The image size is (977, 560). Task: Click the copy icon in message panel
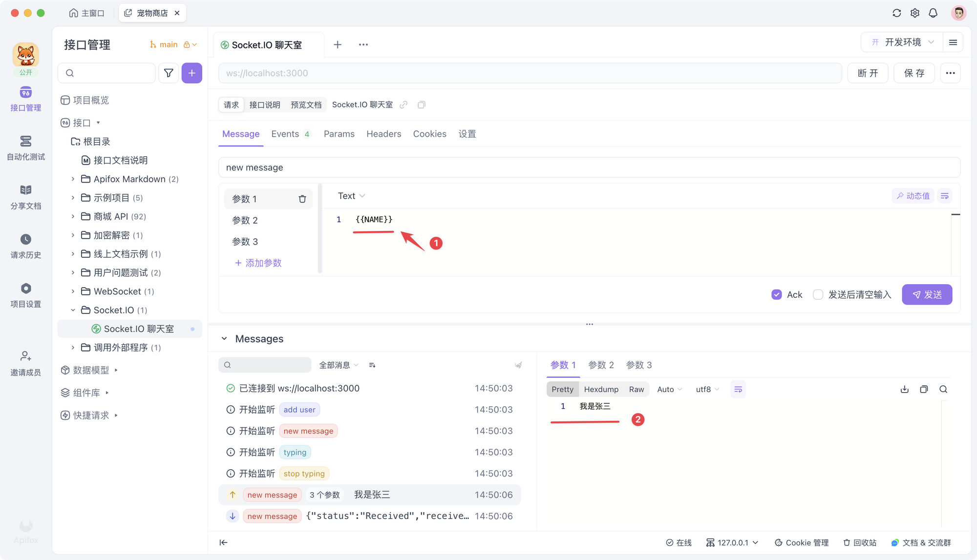click(x=924, y=389)
